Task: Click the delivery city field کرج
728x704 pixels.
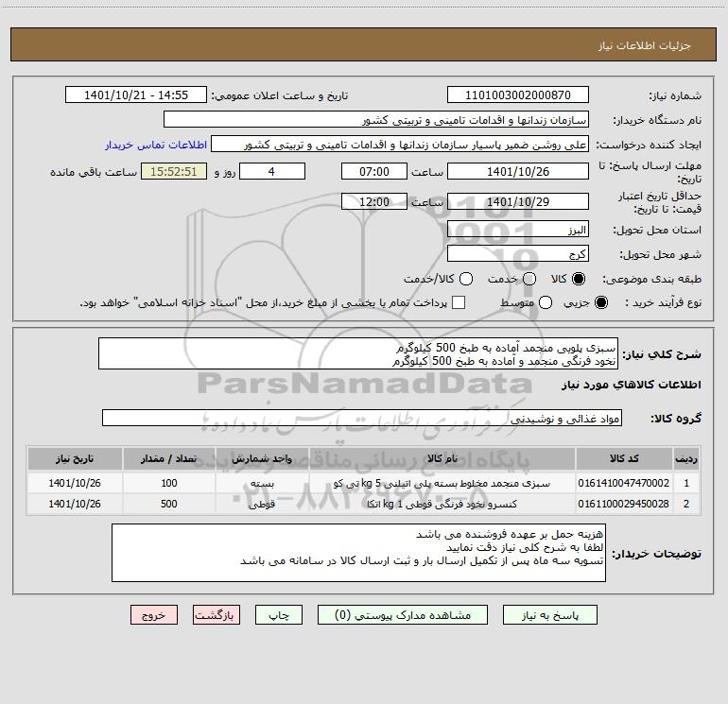Action: (518, 254)
